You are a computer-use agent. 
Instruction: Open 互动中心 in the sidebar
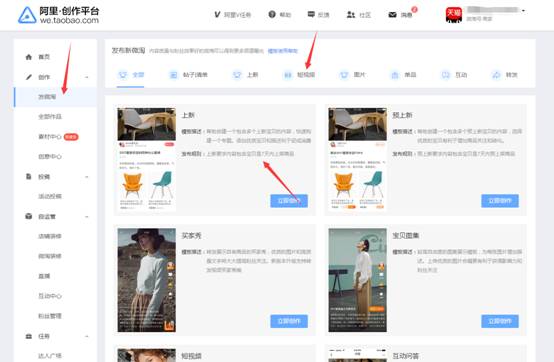(x=50, y=296)
